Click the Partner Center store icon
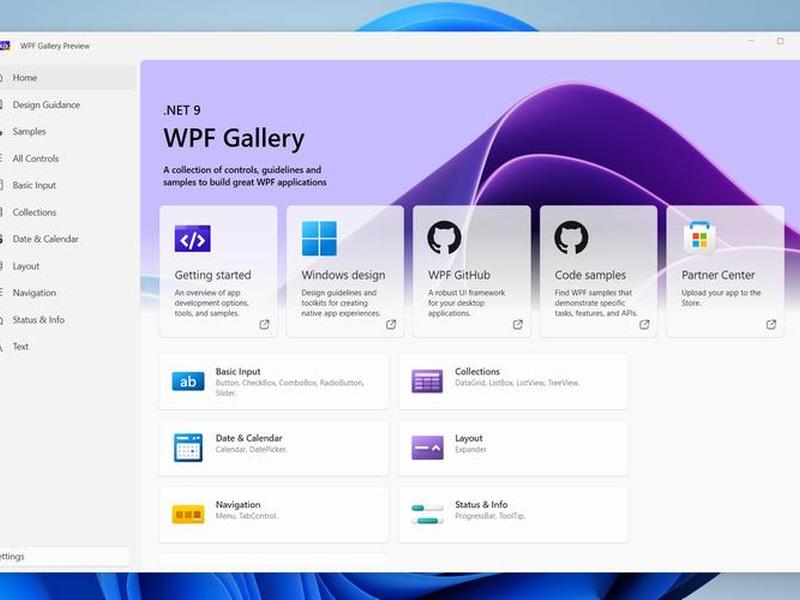This screenshot has height=600, width=800. tap(699, 238)
